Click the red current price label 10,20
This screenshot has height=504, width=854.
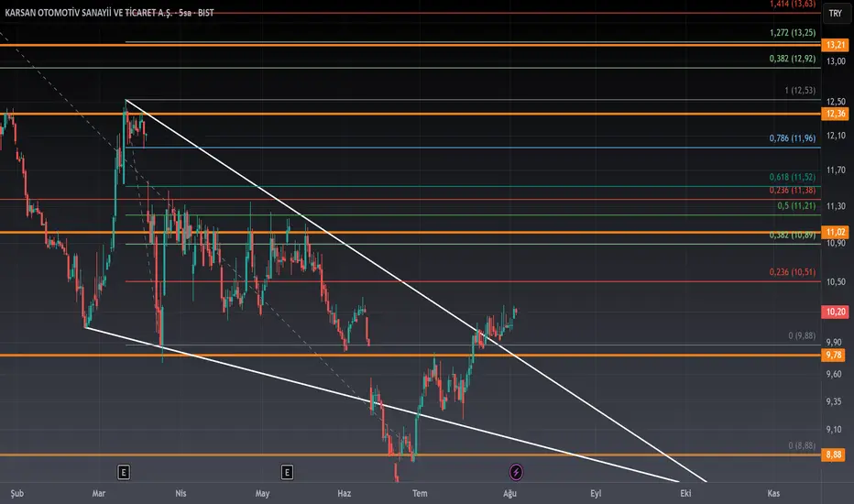(x=835, y=312)
